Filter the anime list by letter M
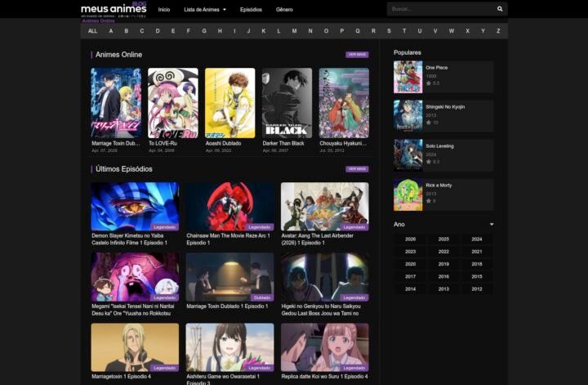Image resolution: width=588 pixels, height=385 pixels. tap(294, 31)
